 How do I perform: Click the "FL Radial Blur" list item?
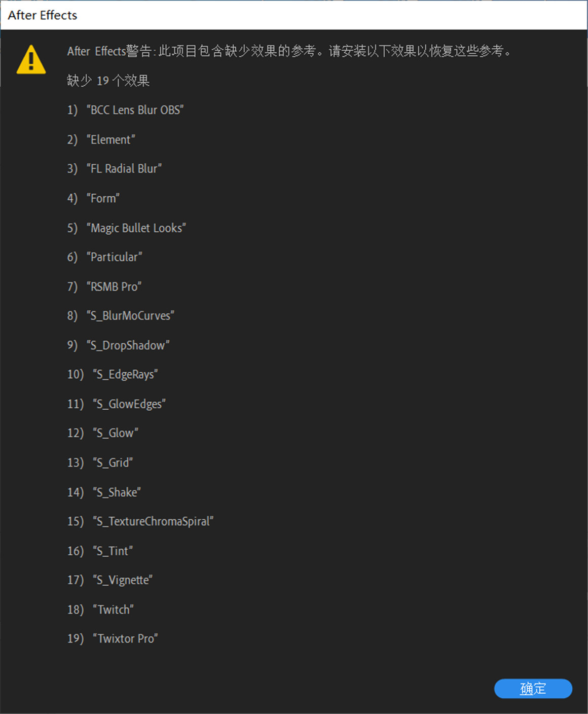[x=124, y=169]
